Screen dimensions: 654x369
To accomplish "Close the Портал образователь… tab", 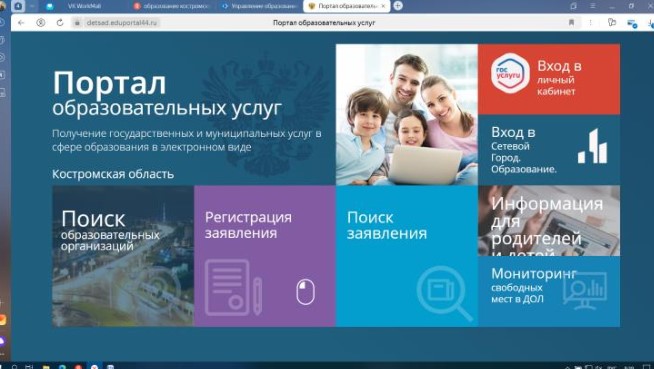I will tap(383, 6).
